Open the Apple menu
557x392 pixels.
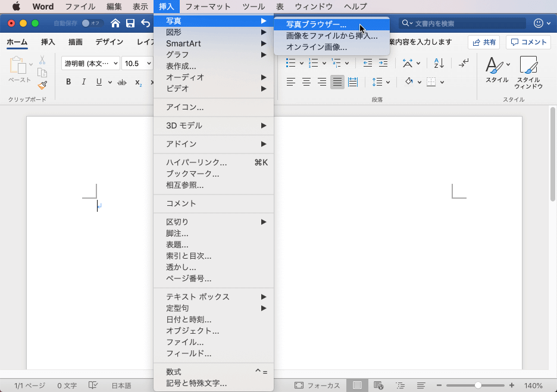(x=16, y=7)
